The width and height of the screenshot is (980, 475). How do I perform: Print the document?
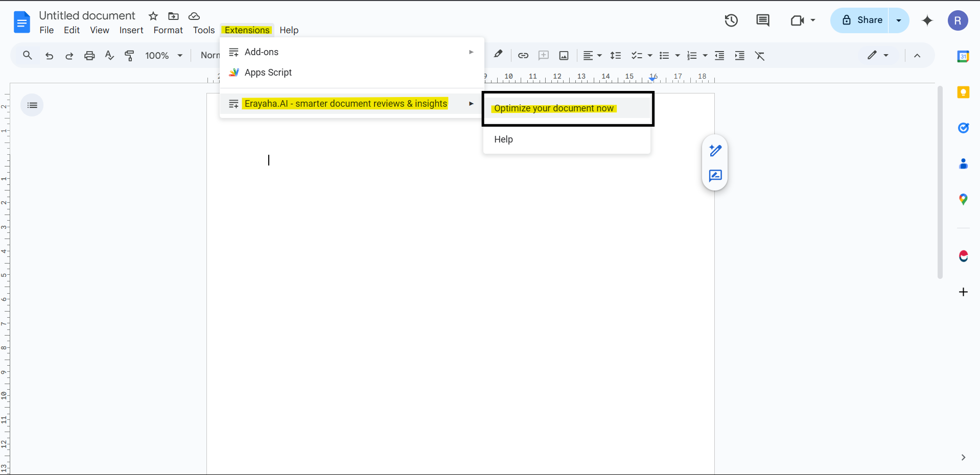(x=89, y=56)
